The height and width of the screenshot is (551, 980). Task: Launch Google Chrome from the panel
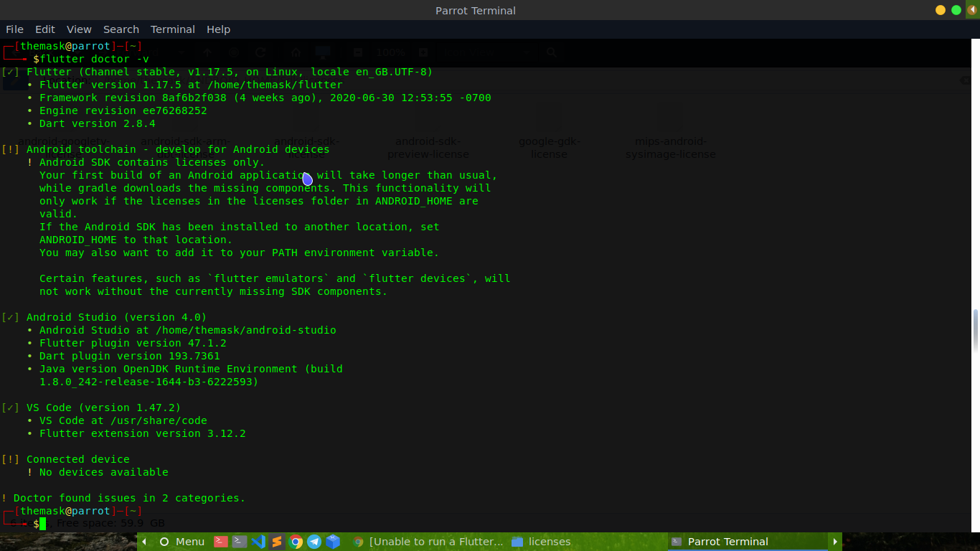tap(296, 542)
